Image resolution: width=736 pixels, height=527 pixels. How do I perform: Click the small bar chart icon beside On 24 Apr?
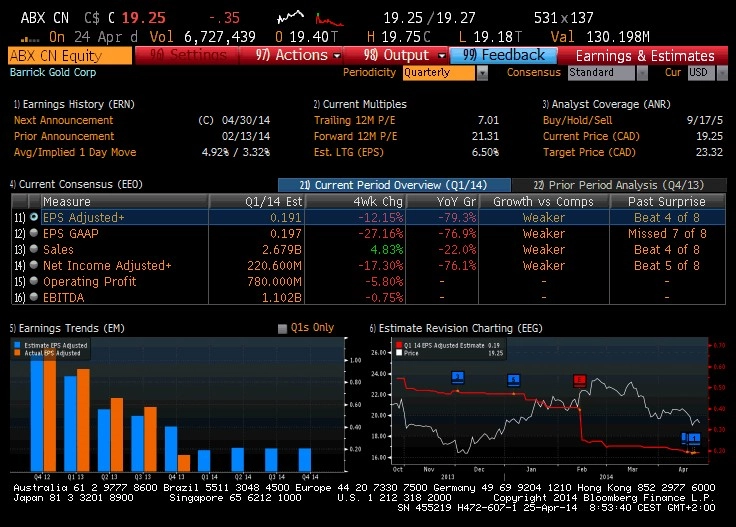30,38
